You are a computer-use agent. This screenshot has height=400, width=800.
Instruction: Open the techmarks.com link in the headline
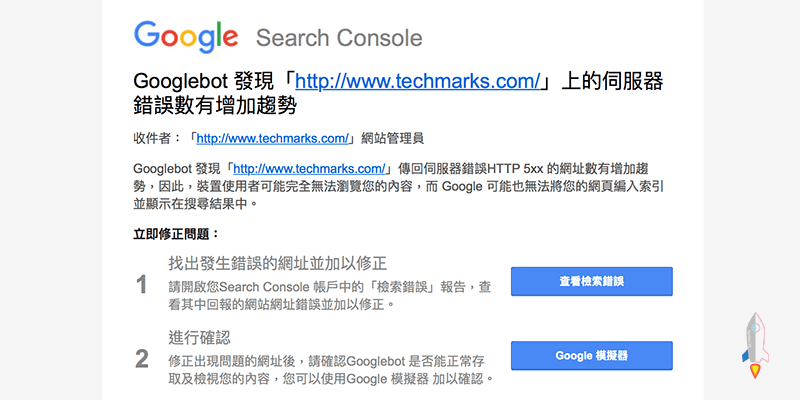click(418, 81)
